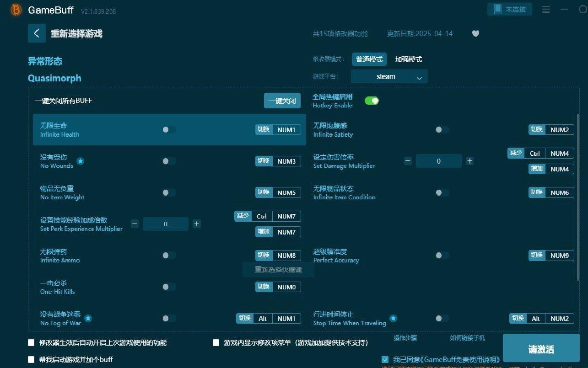Toggle Infinite Ammo switch
Screen dimensions: 588x368
169,255
